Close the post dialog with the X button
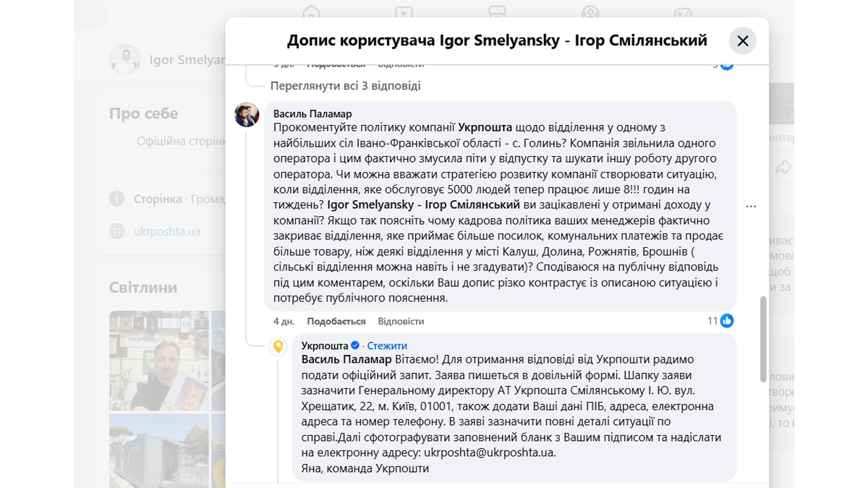868x488 pixels. (743, 41)
